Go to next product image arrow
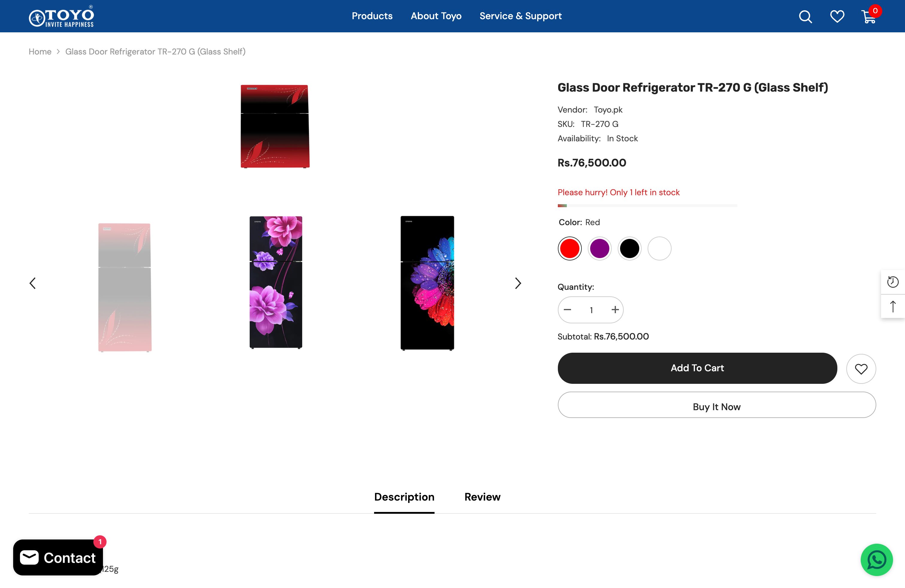 518,283
